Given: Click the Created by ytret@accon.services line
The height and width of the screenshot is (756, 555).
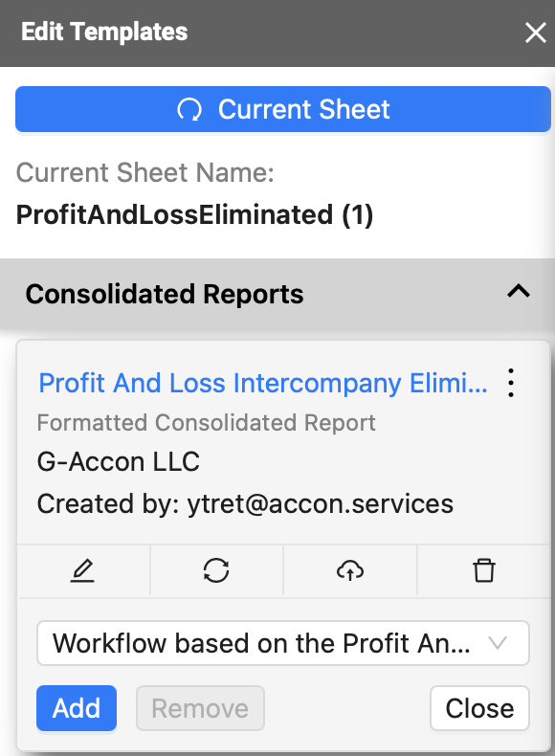Looking at the screenshot, I should tap(245, 503).
